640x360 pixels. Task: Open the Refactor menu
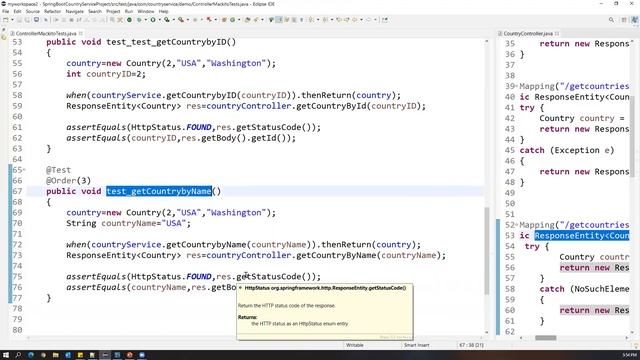(52, 11)
